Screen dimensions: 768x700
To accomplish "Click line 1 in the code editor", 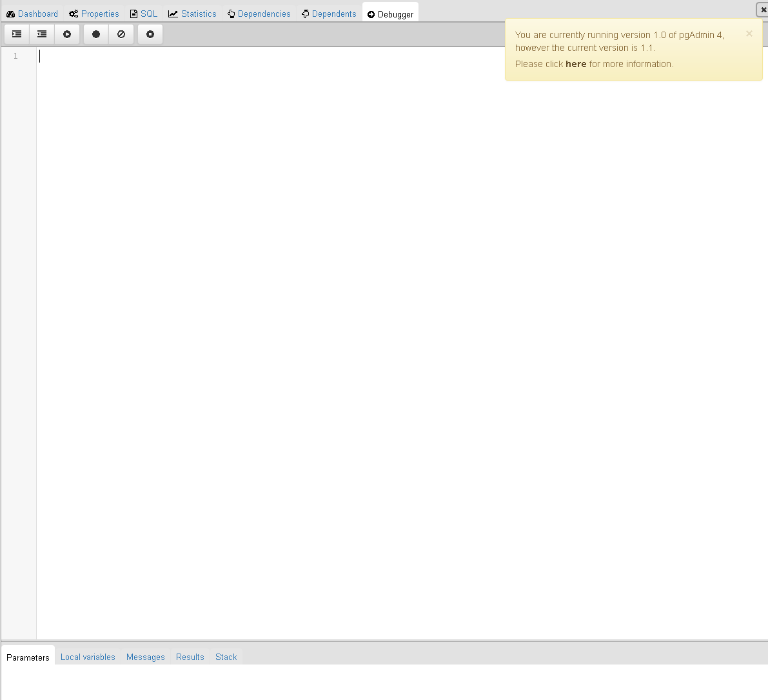I will (x=258, y=56).
